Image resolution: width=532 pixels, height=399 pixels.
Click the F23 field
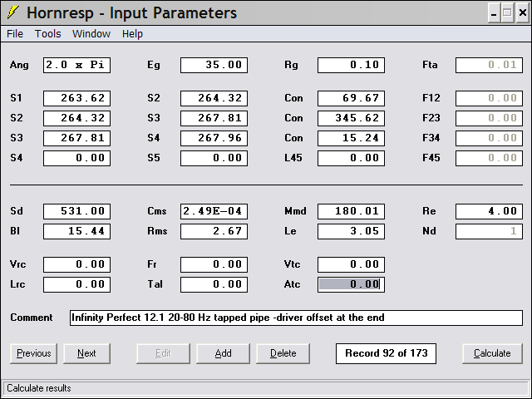coord(489,118)
